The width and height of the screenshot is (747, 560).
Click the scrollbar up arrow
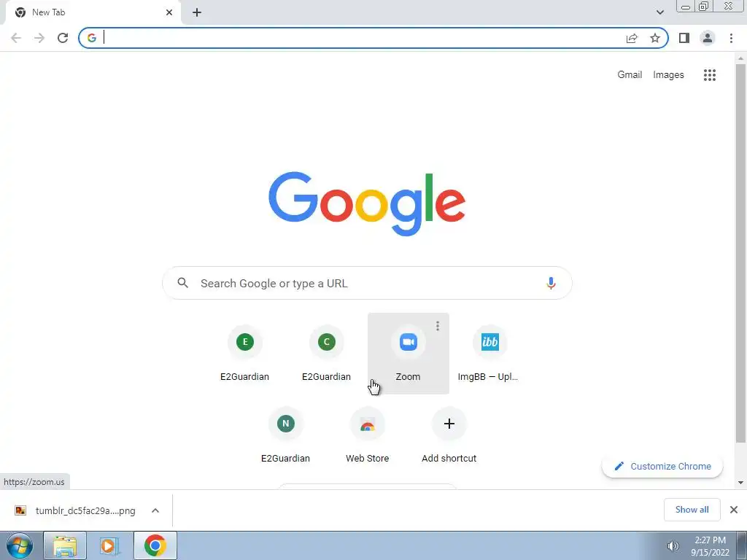point(740,58)
